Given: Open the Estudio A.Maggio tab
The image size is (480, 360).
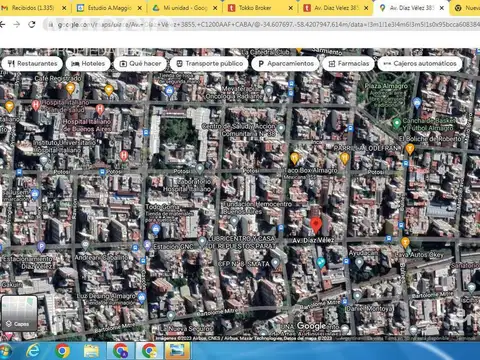Looking at the screenshot, I should pos(108,8).
